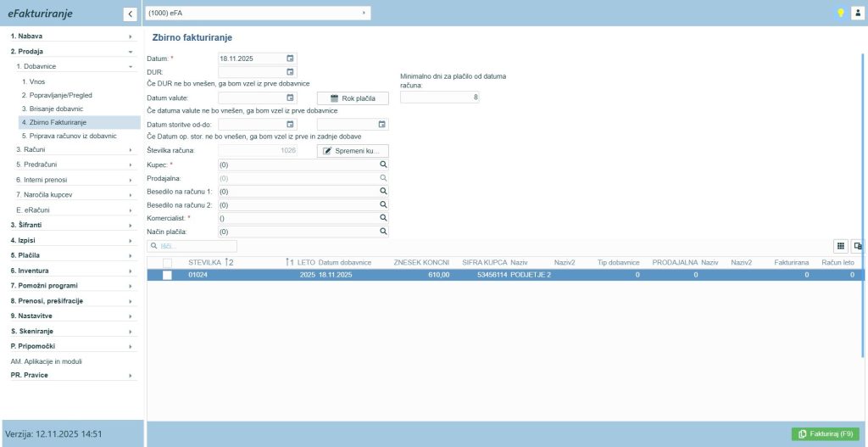Screen dimensions: 868x447
Task: Open calendar picker for Datum valute field
Action: [290, 98]
